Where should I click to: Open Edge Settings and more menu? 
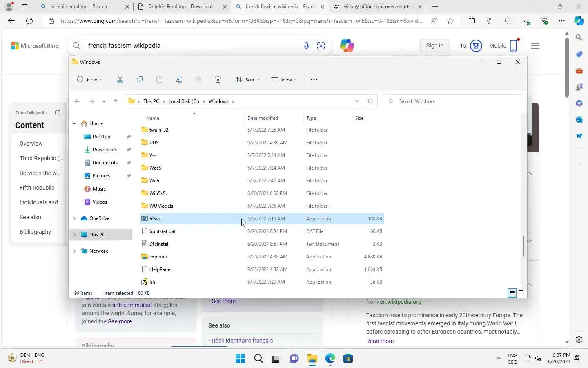click(562, 21)
